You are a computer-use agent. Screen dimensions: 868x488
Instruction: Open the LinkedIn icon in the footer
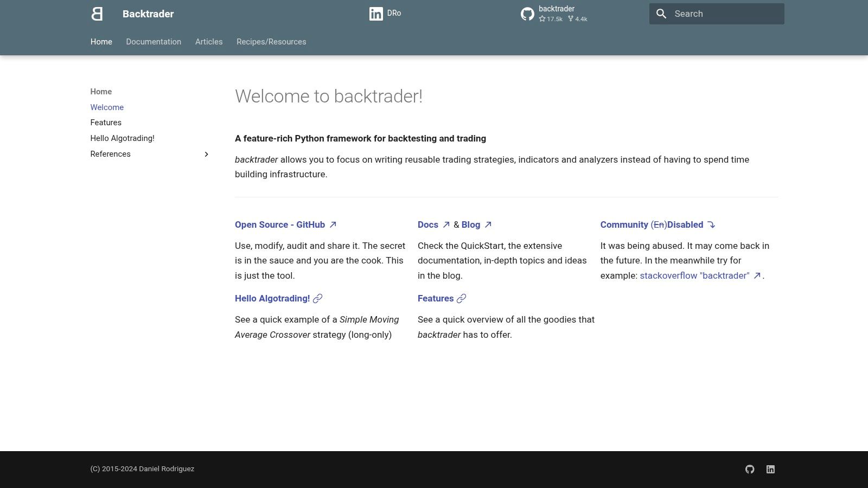click(x=770, y=470)
